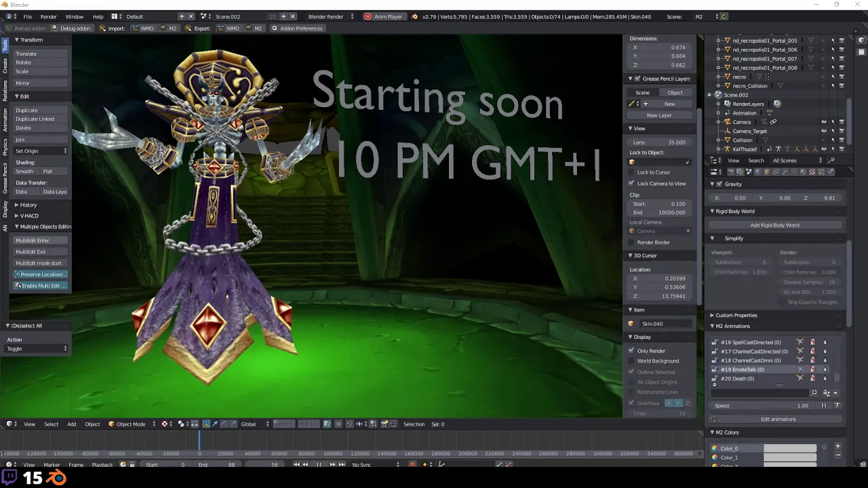
Task: Click the selectable arrow icon for necro_Collision
Action: 833,85
